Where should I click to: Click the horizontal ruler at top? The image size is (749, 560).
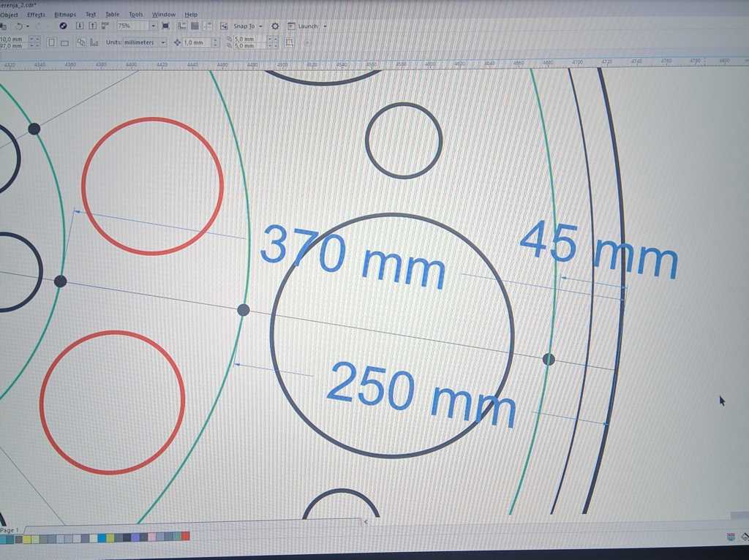coord(374,64)
